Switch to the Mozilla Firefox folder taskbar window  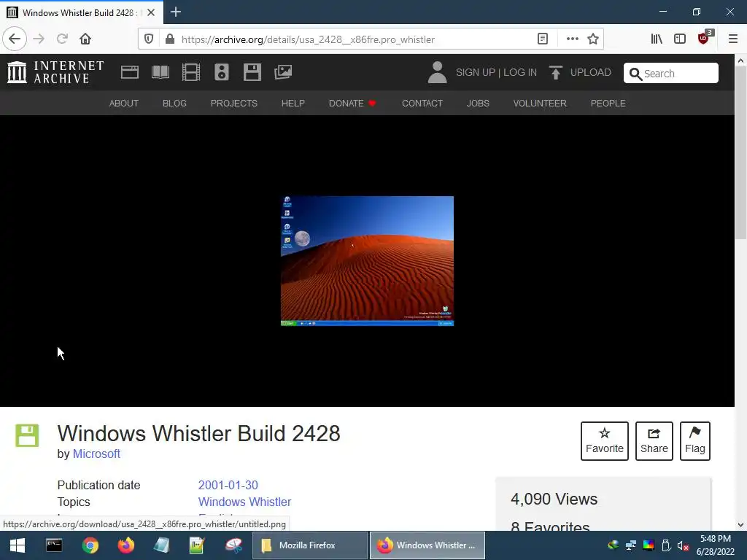point(309,545)
